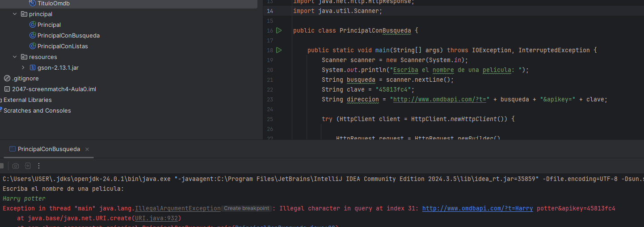This screenshot has height=227, width=644.
Task: Run class via gutter arrow on line 16
Action: 279,30
